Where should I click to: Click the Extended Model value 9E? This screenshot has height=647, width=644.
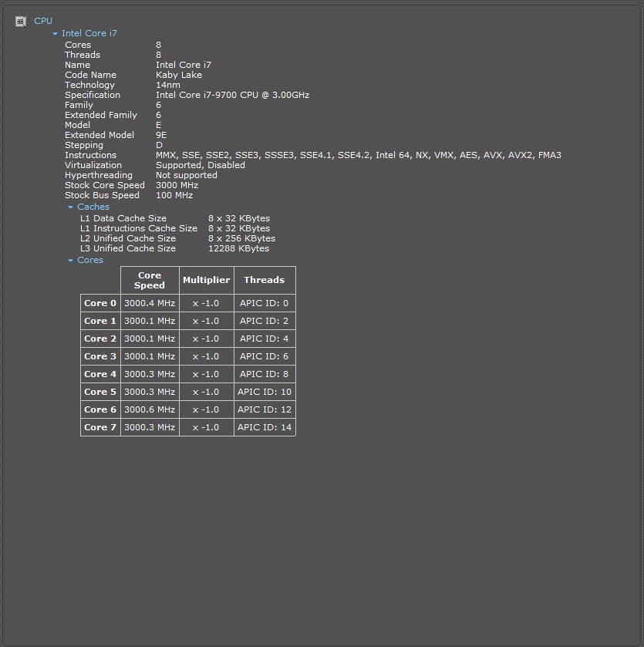(161, 135)
